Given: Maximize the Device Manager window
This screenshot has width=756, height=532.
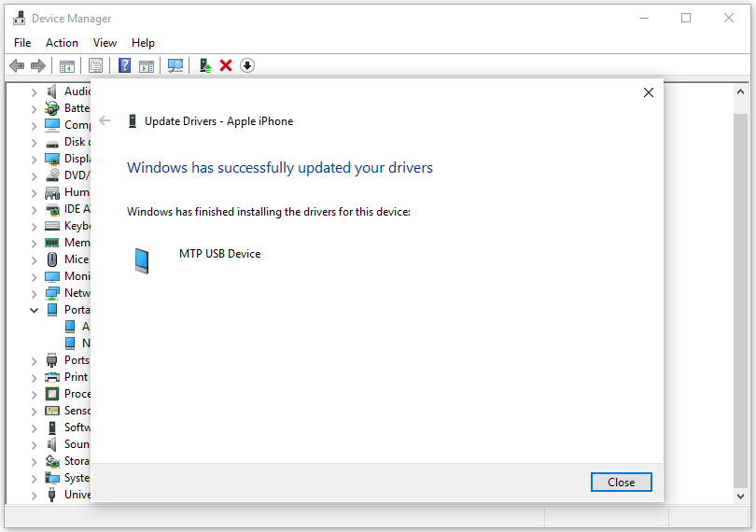Looking at the screenshot, I should (x=686, y=19).
